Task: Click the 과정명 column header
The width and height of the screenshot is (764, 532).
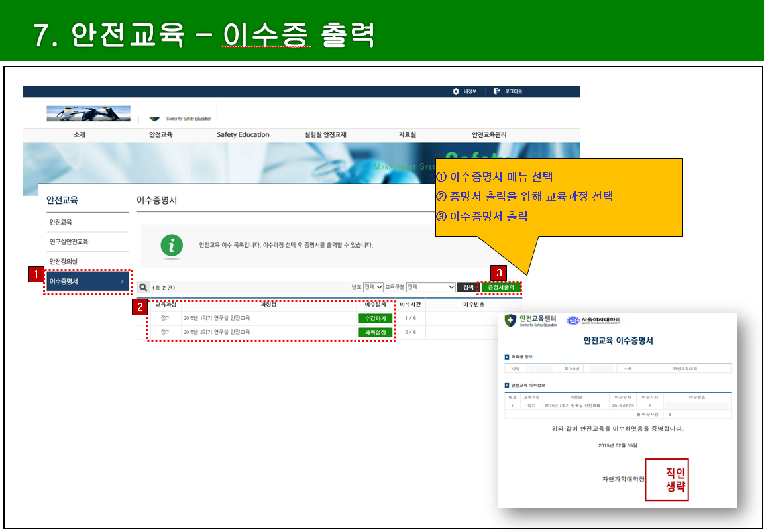Action: (269, 305)
